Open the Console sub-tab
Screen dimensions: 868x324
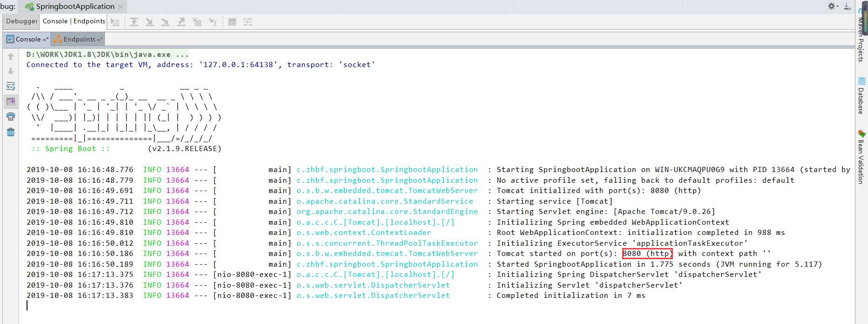coord(28,39)
